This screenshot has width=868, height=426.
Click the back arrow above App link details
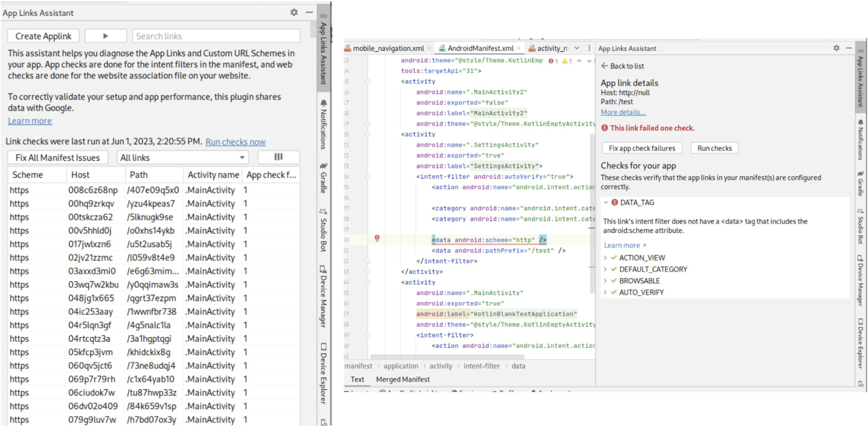click(605, 66)
